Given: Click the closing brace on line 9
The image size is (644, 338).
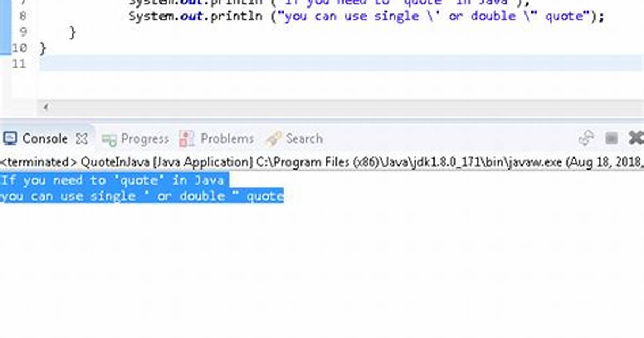Looking at the screenshot, I should click(x=73, y=32).
